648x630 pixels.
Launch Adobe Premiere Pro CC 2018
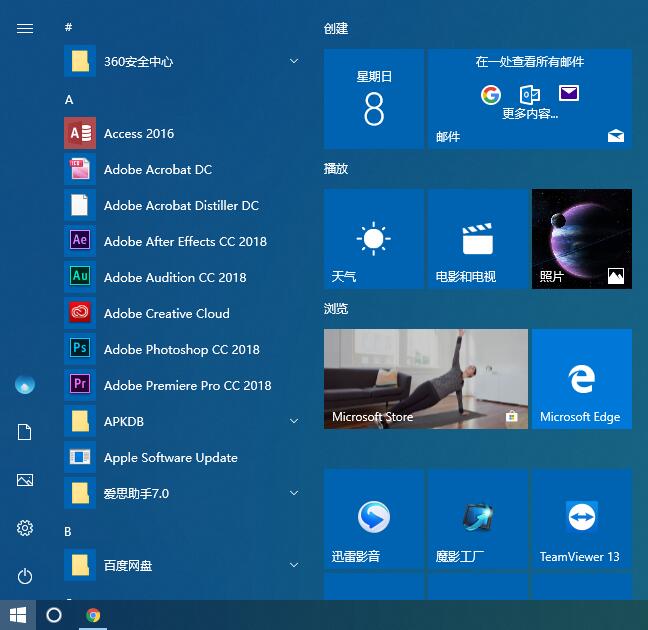[187, 386]
